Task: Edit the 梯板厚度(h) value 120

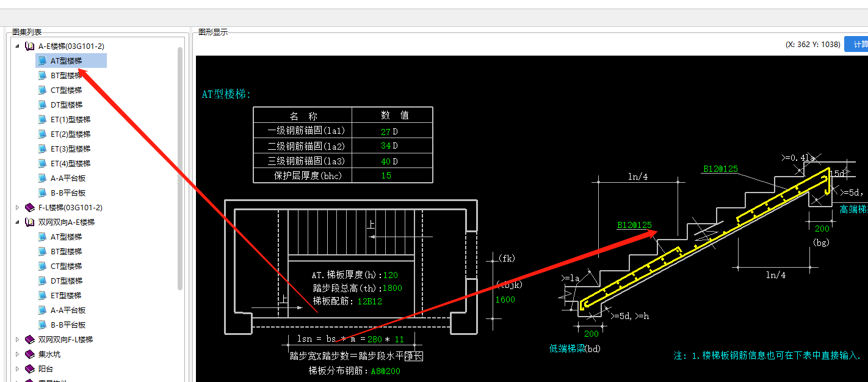Action: point(391,275)
